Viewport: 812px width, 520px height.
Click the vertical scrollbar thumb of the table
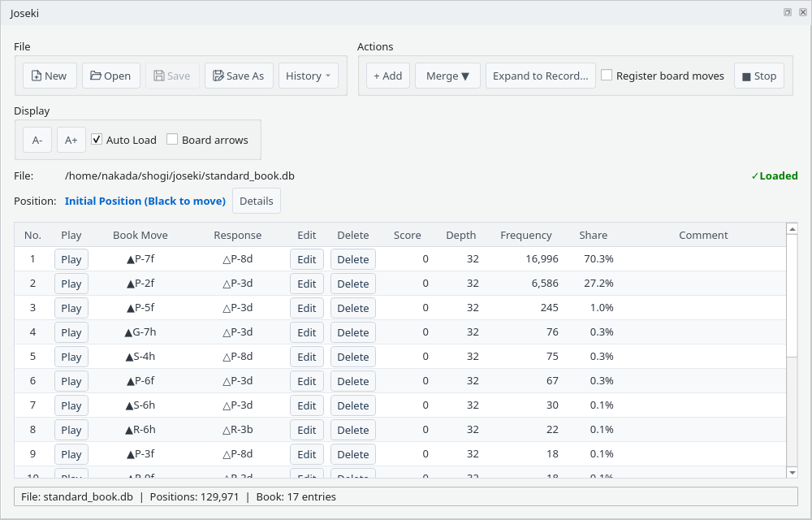tap(792, 295)
